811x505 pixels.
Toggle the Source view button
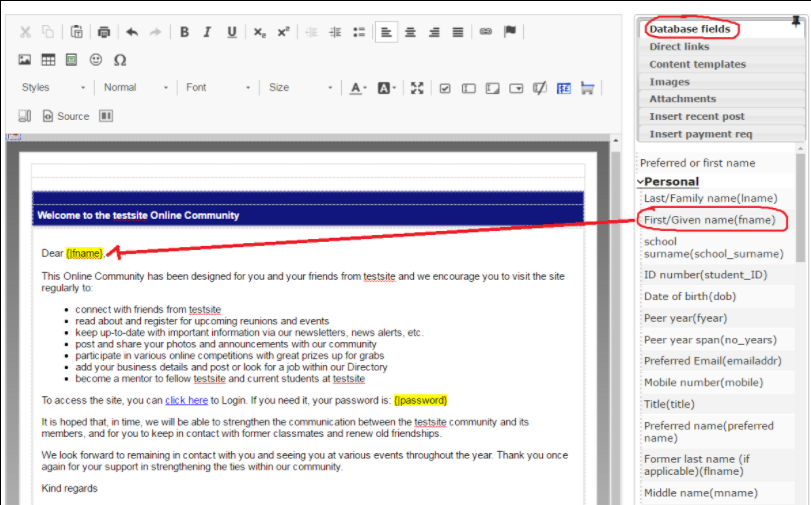click(66, 116)
